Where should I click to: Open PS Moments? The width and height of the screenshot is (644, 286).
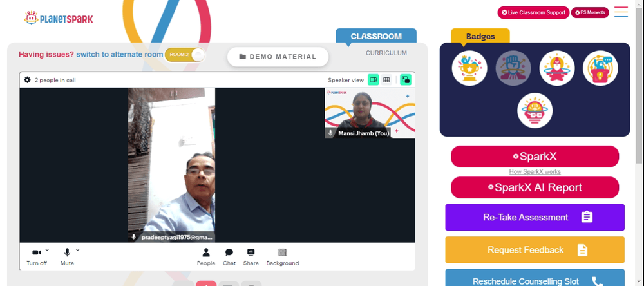[x=590, y=12]
